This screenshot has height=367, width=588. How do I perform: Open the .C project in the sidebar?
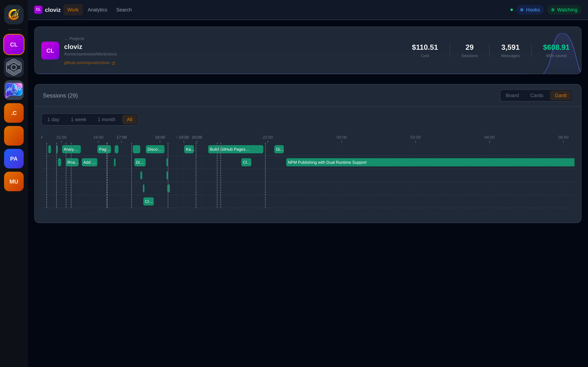[14, 113]
